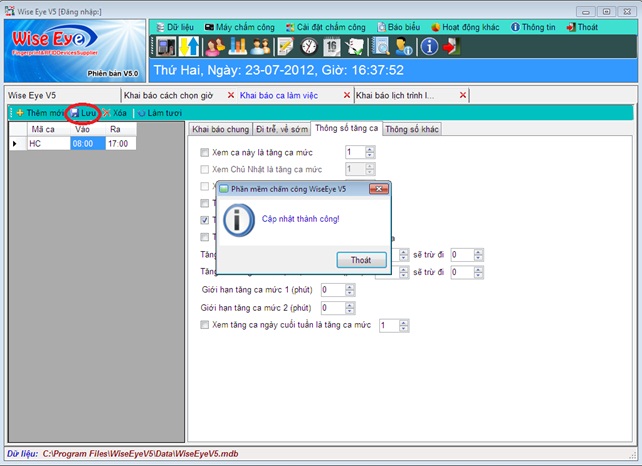Click the Vào column header
This screenshot has width=642, height=466.
(x=88, y=129)
